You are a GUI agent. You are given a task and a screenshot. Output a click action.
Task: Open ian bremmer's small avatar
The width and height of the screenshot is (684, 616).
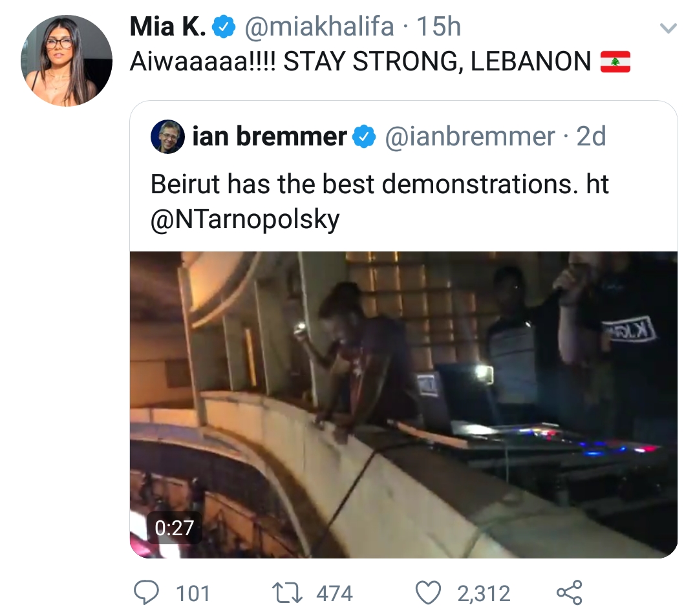pyautogui.click(x=167, y=136)
